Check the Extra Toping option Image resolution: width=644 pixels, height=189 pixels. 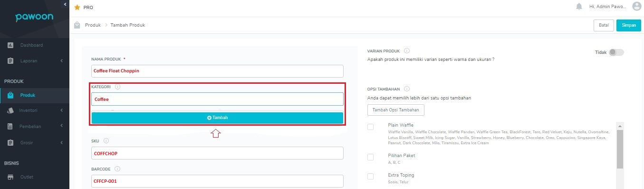click(x=371, y=176)
